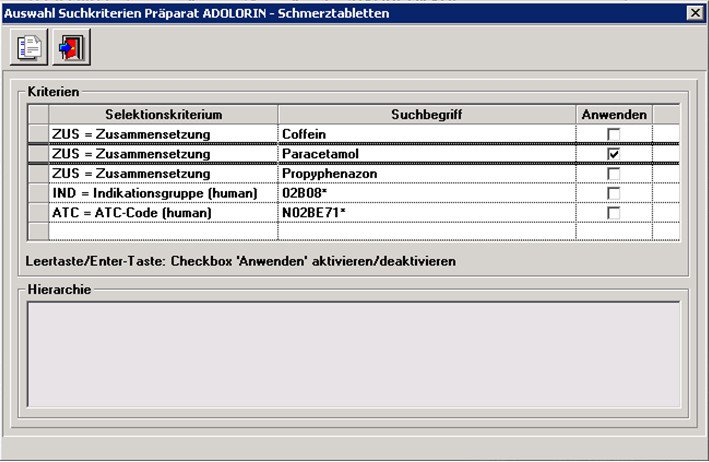This screenshot has width=709, height=462.
Task: Tick the Anwenden checkbox for Propyphenazon
Action: click(x=614, y=174)
